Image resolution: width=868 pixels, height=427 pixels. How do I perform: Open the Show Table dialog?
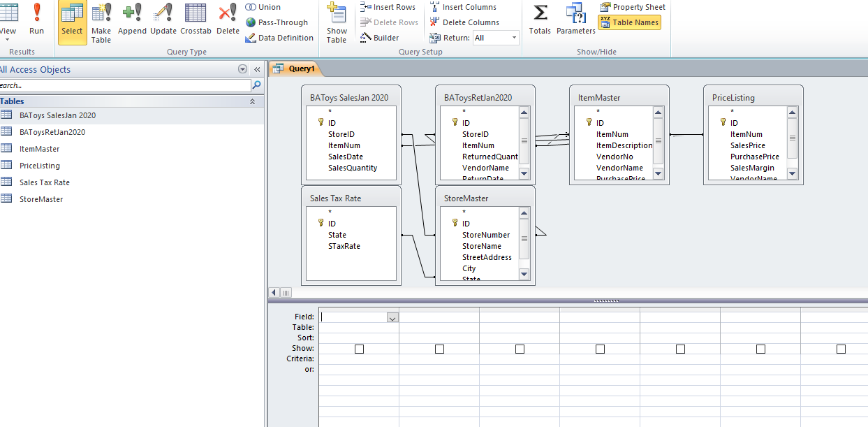[x=337, y=22]
